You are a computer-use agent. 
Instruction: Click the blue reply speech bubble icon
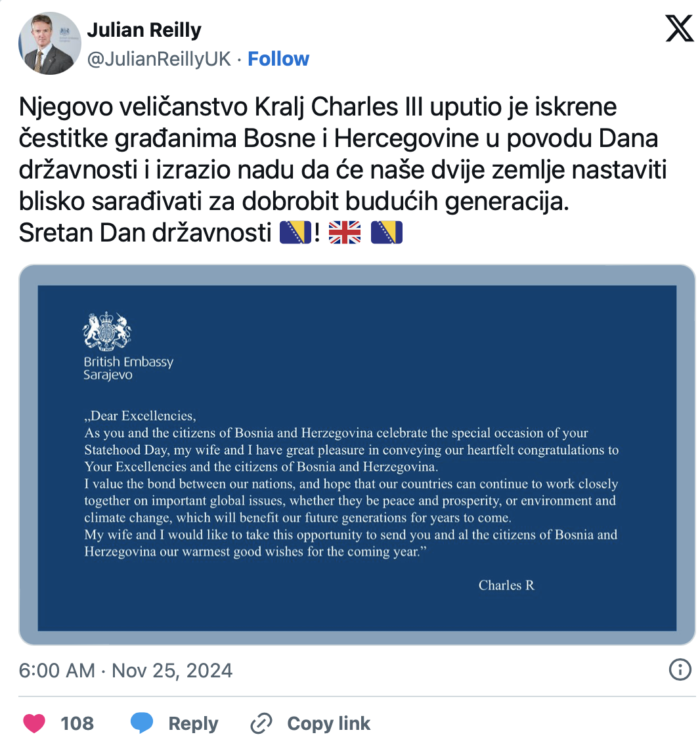(142, 723)
